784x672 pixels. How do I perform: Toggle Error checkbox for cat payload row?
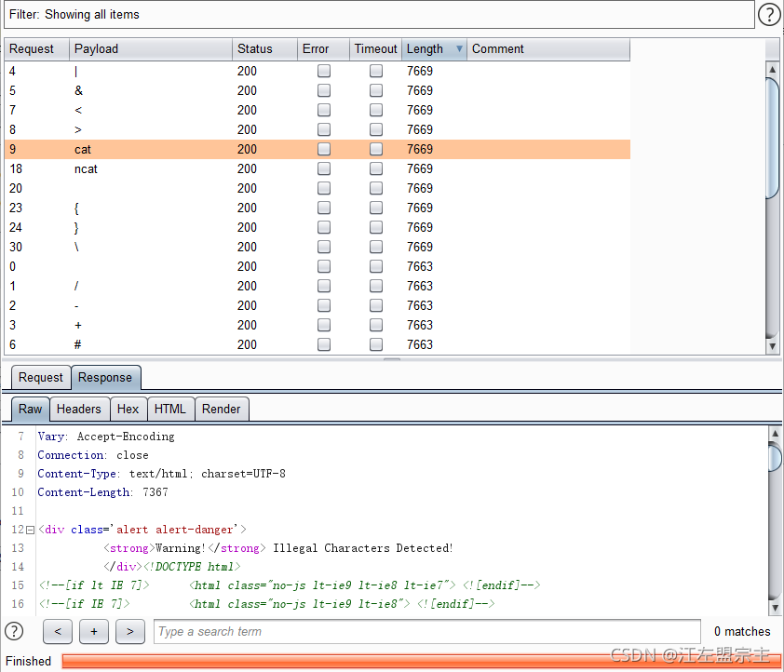[x=324, y=149]
